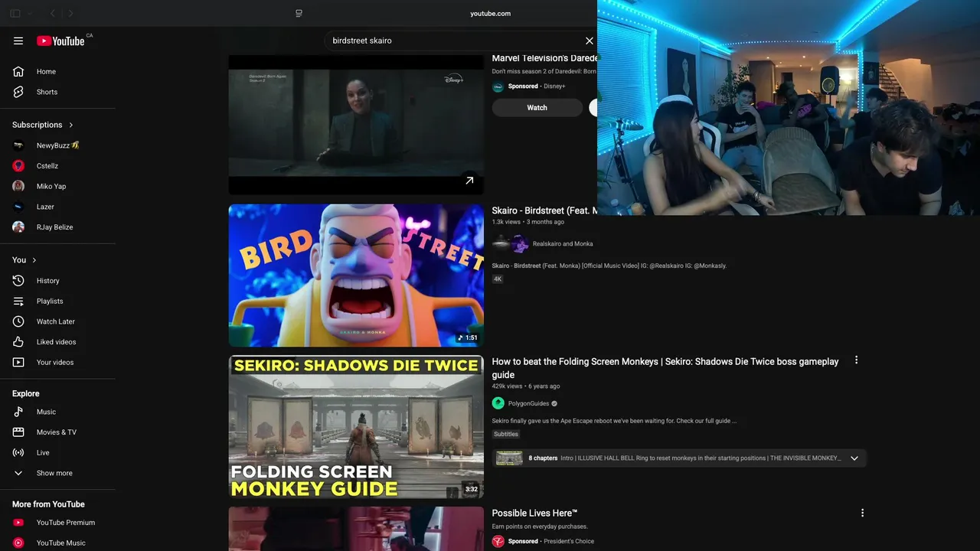Click the browser sidebar toggle icon

tap(15, 13)
